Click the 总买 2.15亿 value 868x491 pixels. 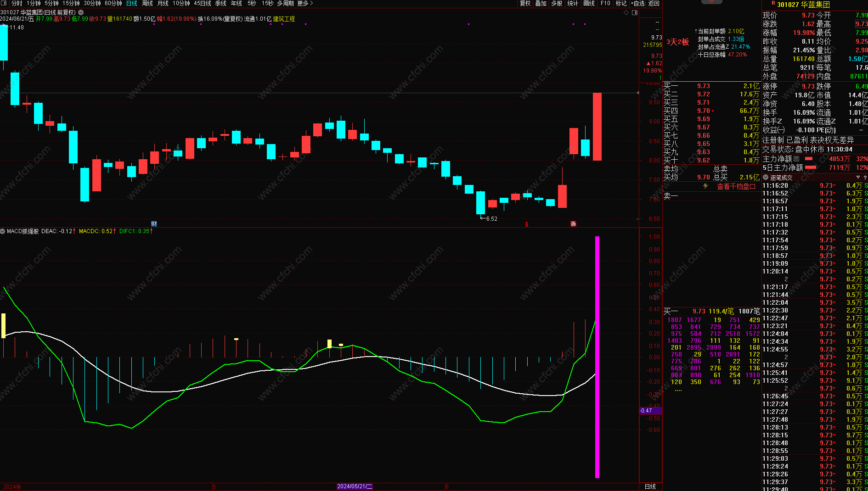tap(750, 177)
